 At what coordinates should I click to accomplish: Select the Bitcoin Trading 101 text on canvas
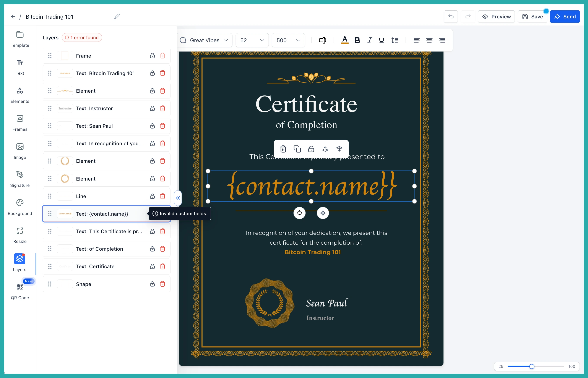pyautogui.click(x=312, y=252)
